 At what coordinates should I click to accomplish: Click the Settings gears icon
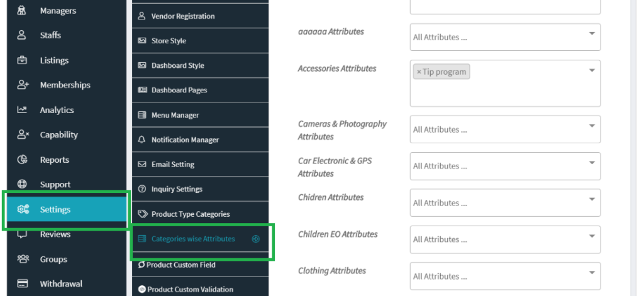(23, 209)
